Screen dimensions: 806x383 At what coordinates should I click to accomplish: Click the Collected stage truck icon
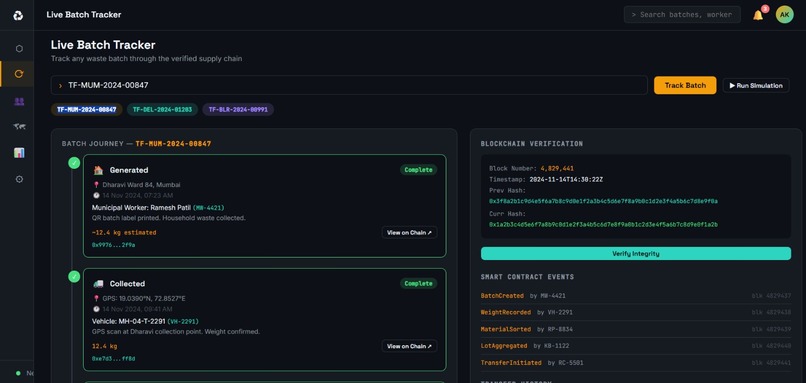[98, 284]
